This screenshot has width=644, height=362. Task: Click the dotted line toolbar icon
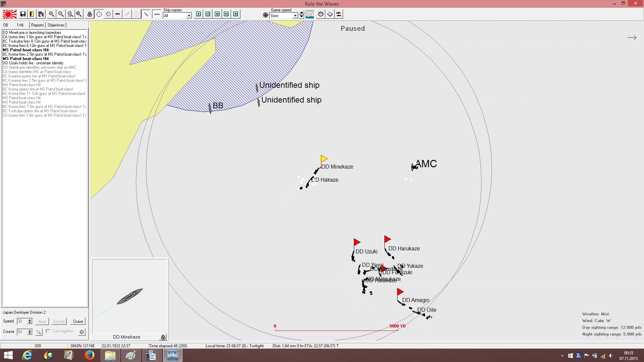[x=157, y=14]
